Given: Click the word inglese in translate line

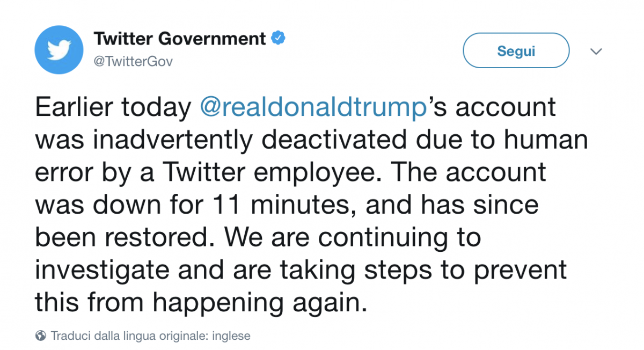Looking at the screenshot, I should 231,336.
